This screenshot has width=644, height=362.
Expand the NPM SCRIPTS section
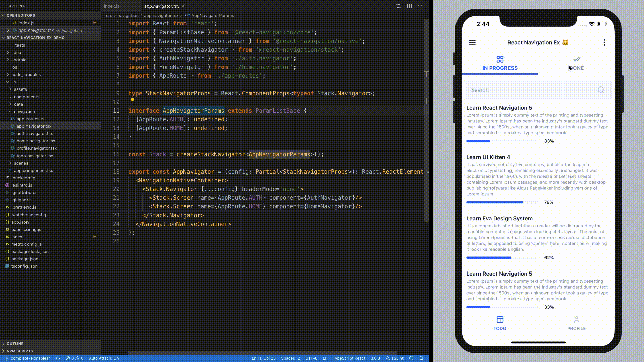[20, 351]
